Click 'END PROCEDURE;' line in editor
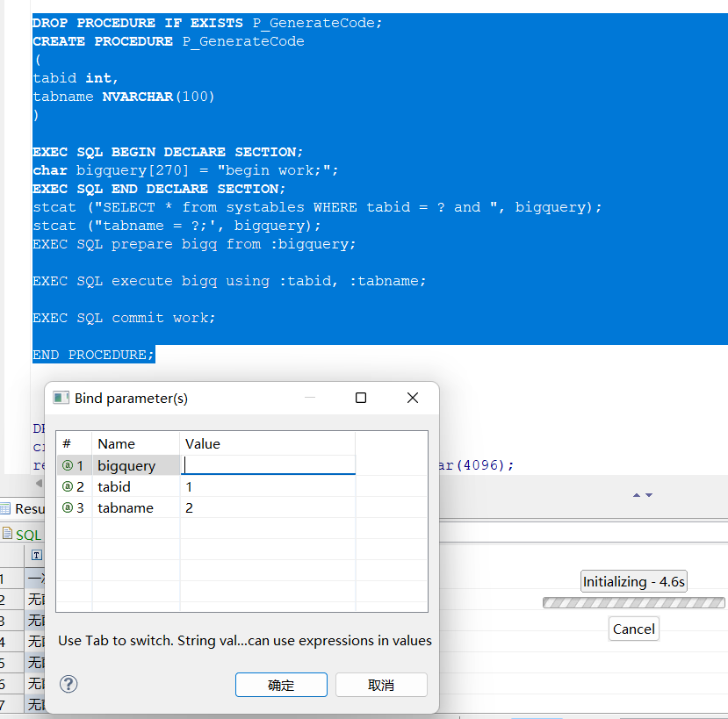The image size is (728, 719). tap(93, 355)
